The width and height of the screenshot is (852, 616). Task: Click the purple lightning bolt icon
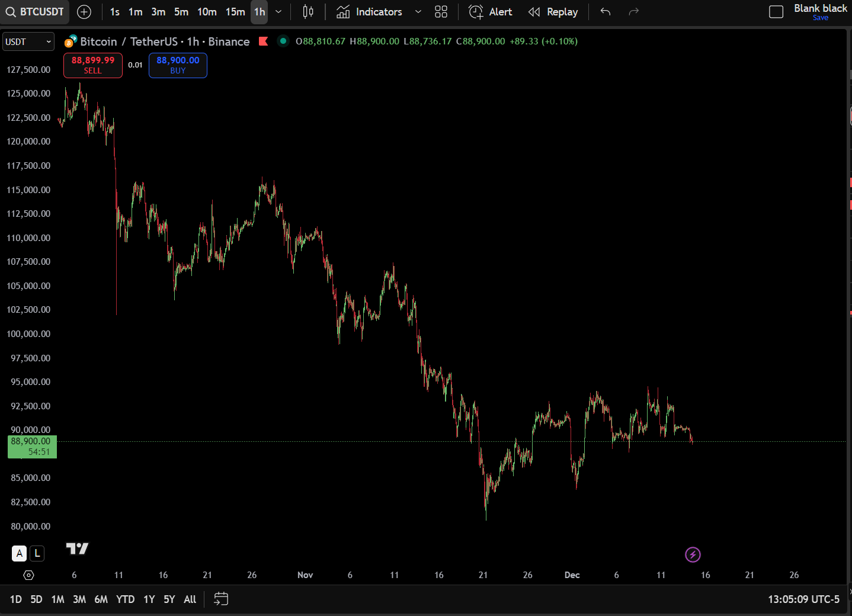pos(693,554)
